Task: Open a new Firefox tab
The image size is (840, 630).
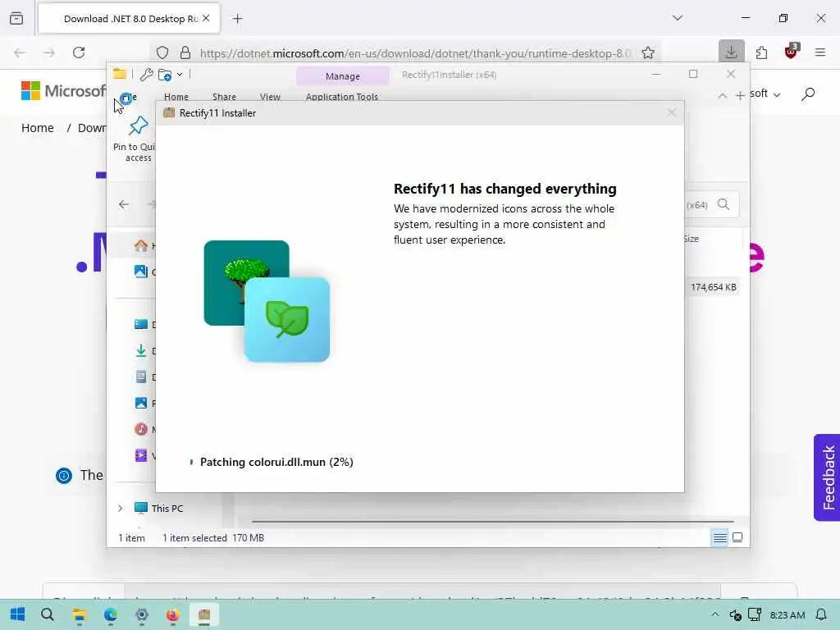Action: [237, 19]
